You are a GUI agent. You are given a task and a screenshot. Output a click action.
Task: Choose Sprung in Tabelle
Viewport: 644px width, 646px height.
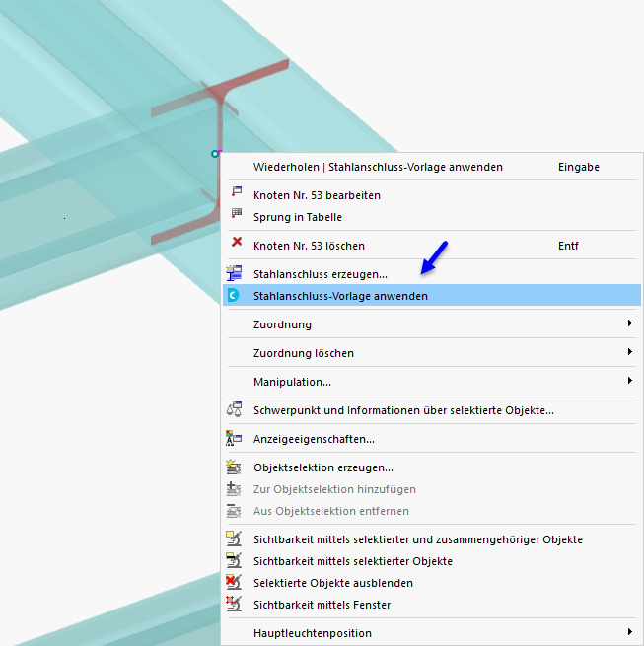click(x=432, y=217)
